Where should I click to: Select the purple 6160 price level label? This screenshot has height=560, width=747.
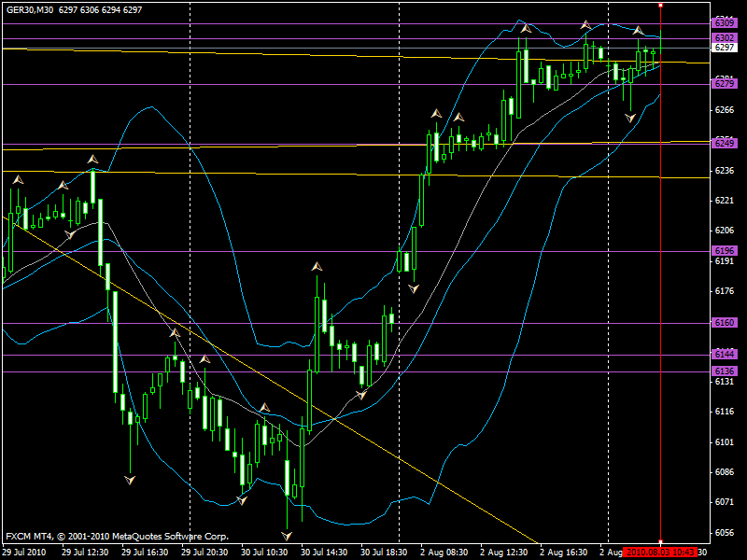coord(725,323)
